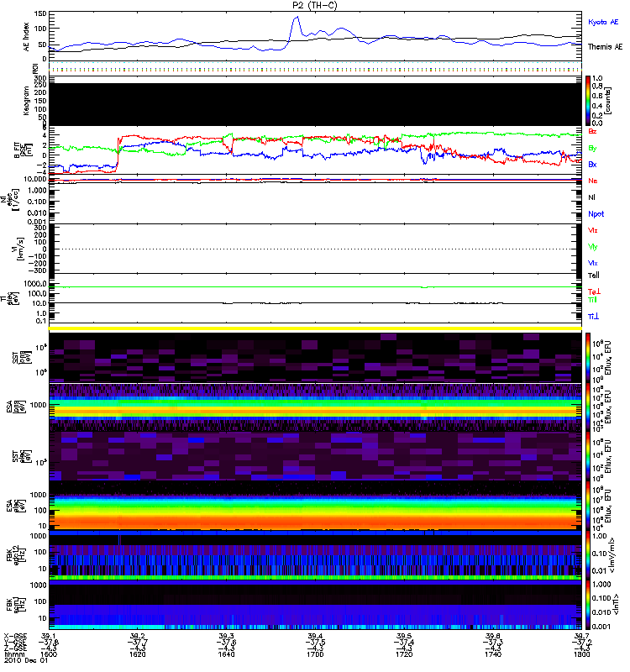
Task: Click the 1740 time tick label
Action: 493,654
